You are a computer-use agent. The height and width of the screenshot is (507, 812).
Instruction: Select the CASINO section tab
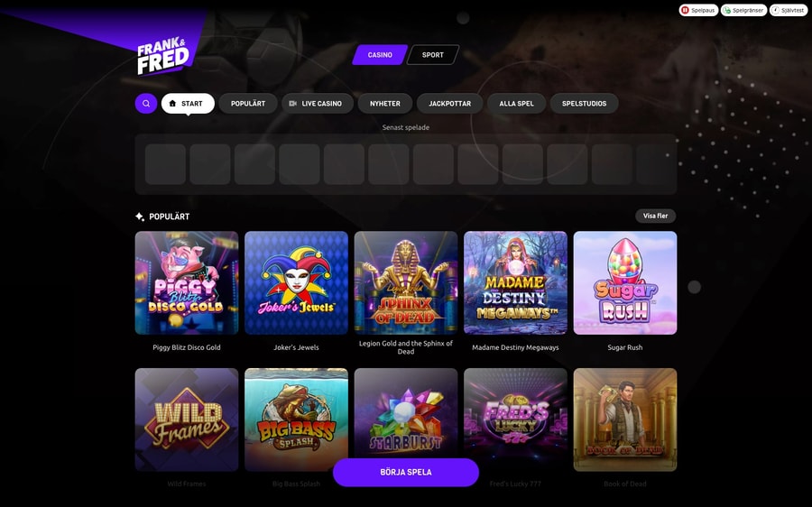[x=380, y=55]
